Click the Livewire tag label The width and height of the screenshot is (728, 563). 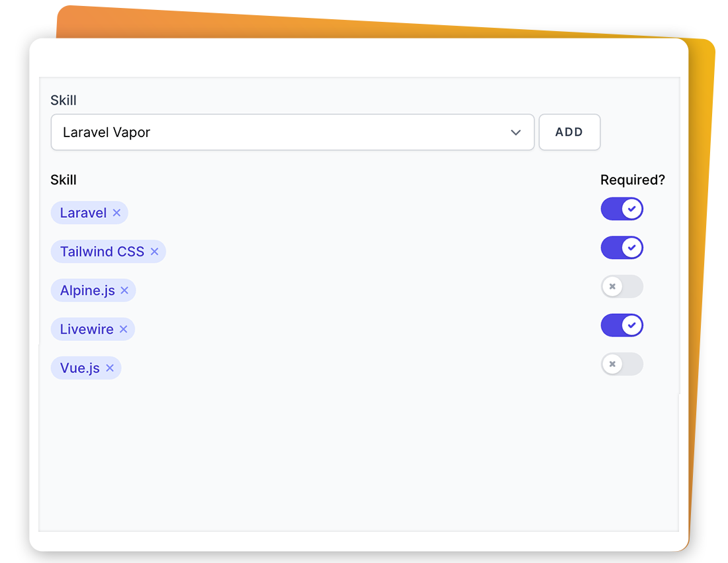pos(87,329)
